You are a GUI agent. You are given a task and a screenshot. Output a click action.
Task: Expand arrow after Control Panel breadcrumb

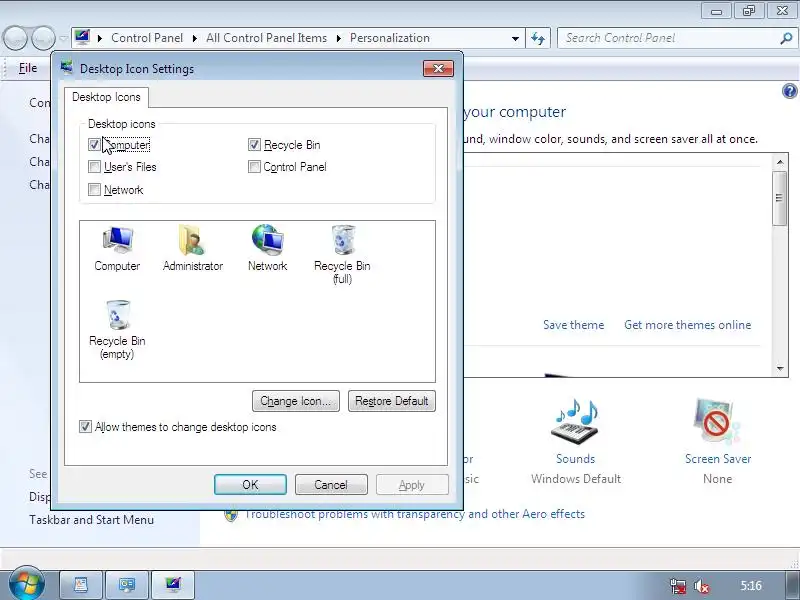(x=195, y=38)
